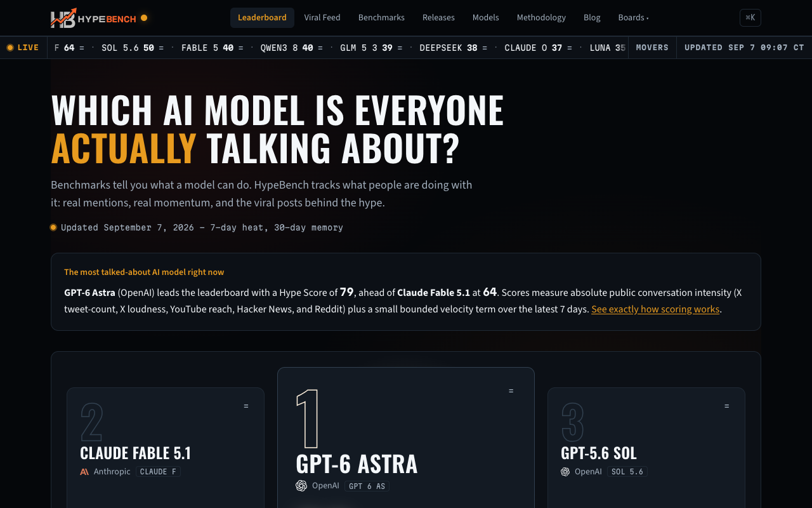Click the GLM 5 3 ticker entry
812x508 pixels.
[x=371, y=48]
